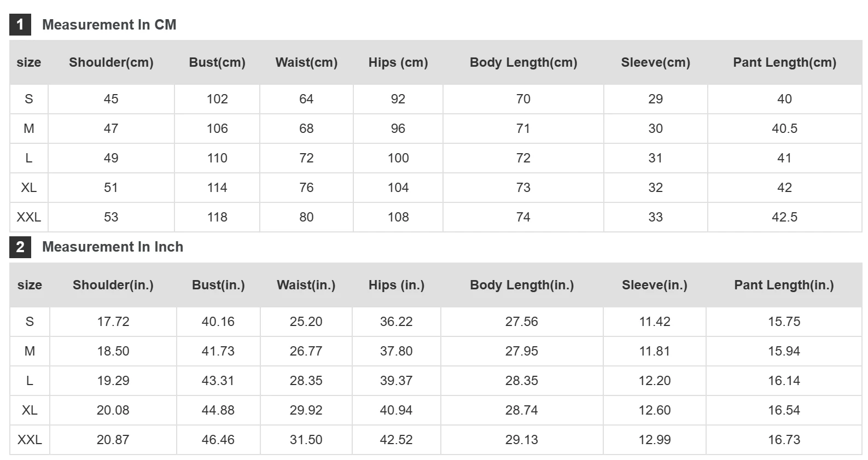Click the 40.5 pant length cell
Image resolution: width=868 pixels, height=460 pixels.
click(x=784, y=129)
